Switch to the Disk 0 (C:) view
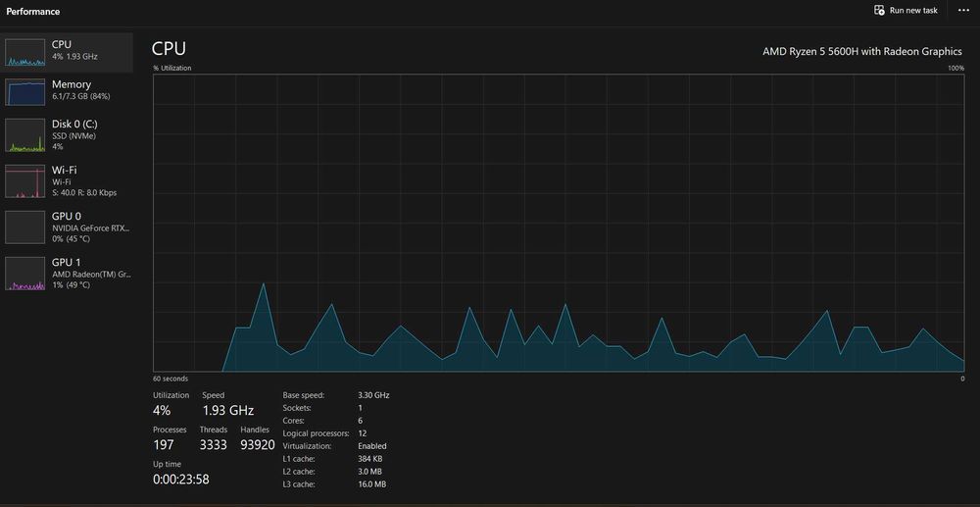Image resolution: width=980 pixels, height=507 pixels. click(x=67, y=135)
